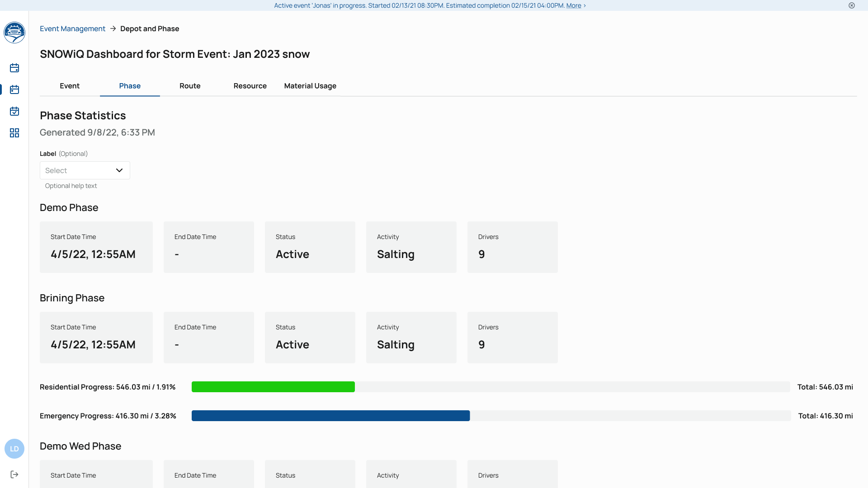Click Demo Phase Status Active card
868x488 pixels.
(310, 247)
